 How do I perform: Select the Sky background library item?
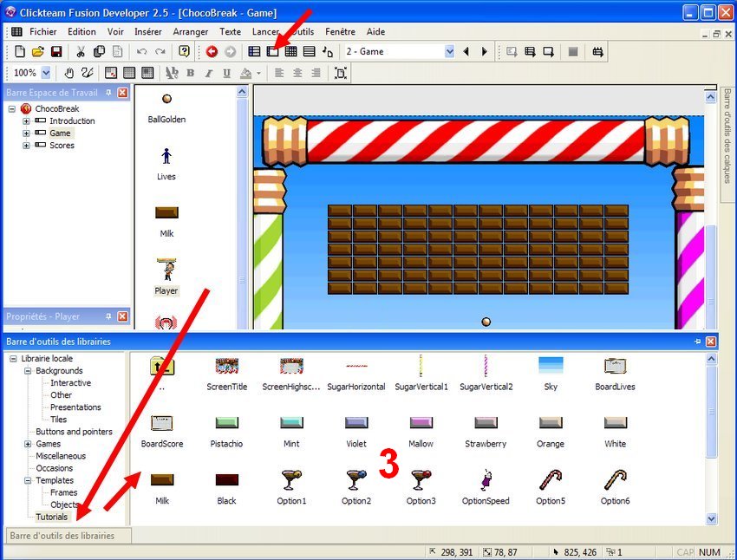[551, 374]
